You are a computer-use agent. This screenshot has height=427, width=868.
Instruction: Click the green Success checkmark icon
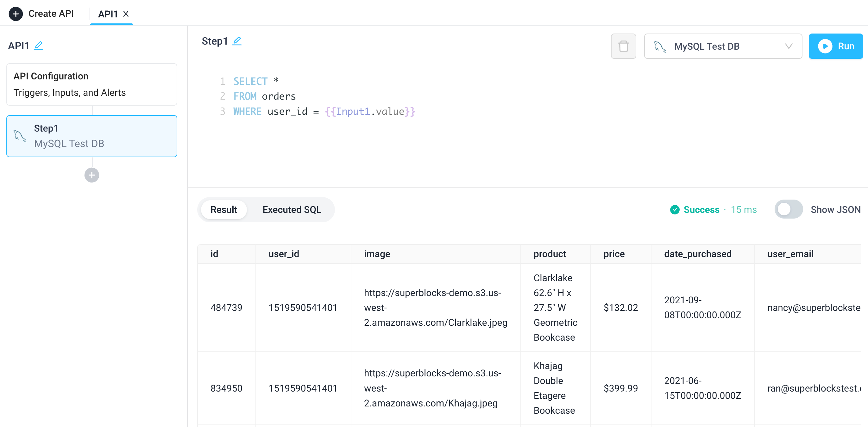coord(675,209)
